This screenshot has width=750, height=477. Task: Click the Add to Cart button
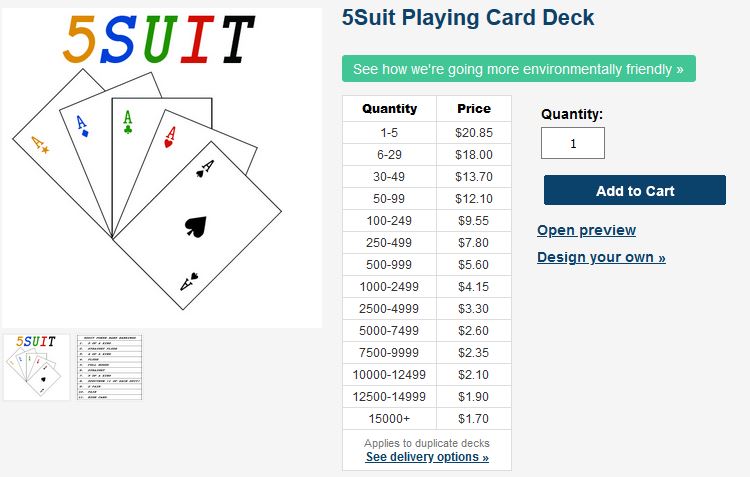(x=635, y=190)
